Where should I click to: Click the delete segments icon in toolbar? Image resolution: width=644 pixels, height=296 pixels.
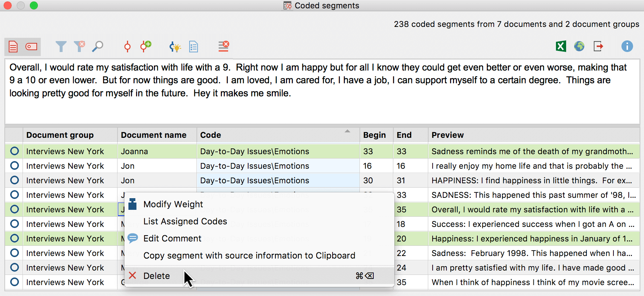click(223, 47)
